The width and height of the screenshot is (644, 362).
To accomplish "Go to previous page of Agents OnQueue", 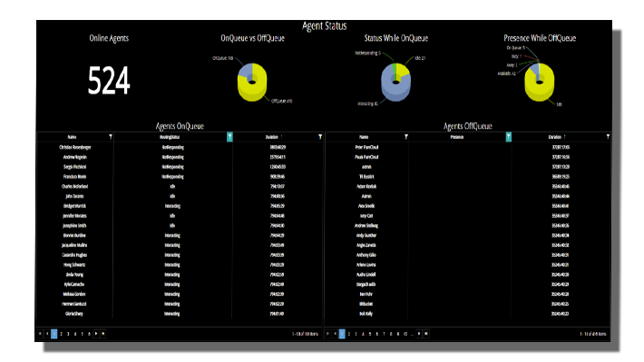I will [47, 334].
